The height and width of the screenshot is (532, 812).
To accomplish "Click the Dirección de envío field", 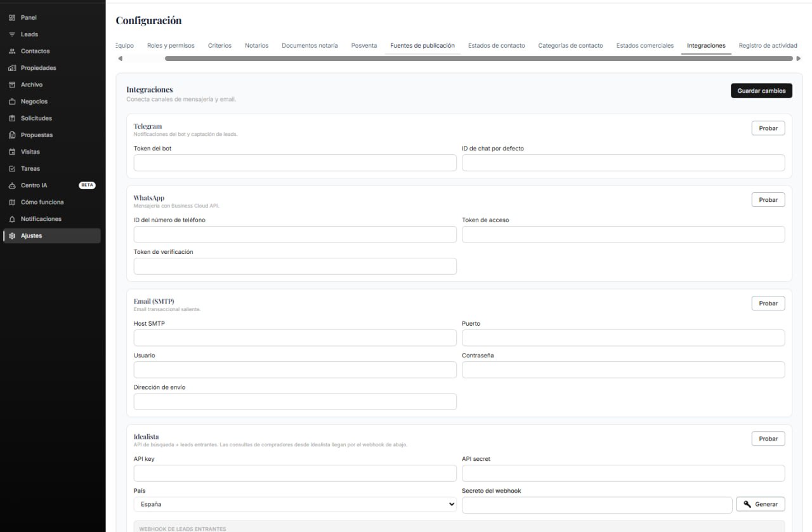I will point(295,401).
